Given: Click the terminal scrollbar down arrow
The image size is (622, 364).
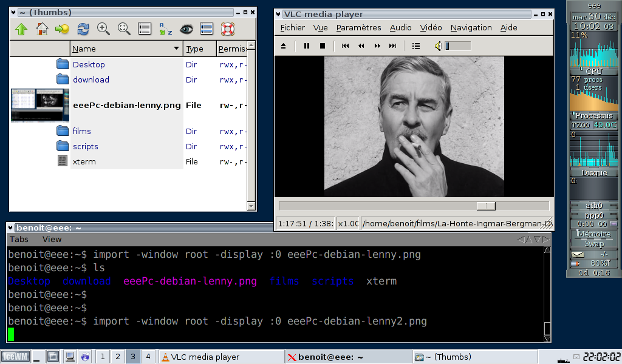Looking at the screenshot, I should (547, 339).
